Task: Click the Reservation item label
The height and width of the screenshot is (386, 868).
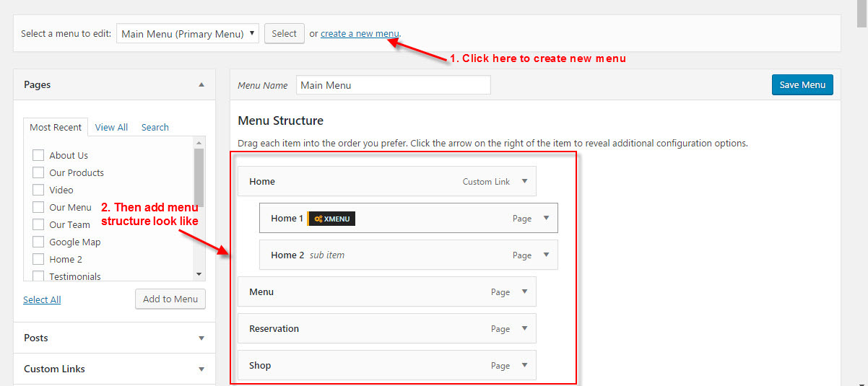Action: (x=274, y=328)
